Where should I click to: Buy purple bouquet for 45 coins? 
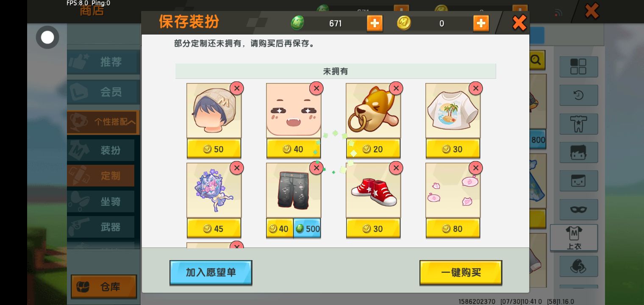click(214, 229)
